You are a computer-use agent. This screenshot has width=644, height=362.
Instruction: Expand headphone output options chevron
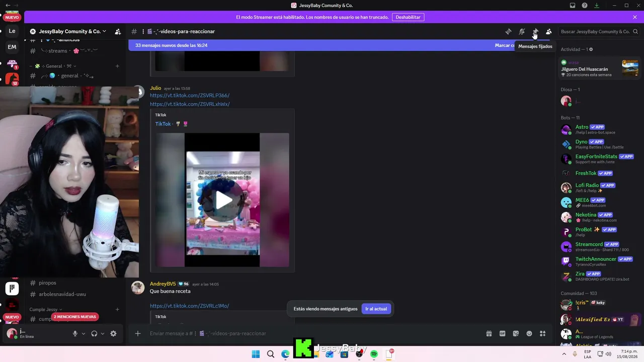pyautogui.click(x=103, y=333)
